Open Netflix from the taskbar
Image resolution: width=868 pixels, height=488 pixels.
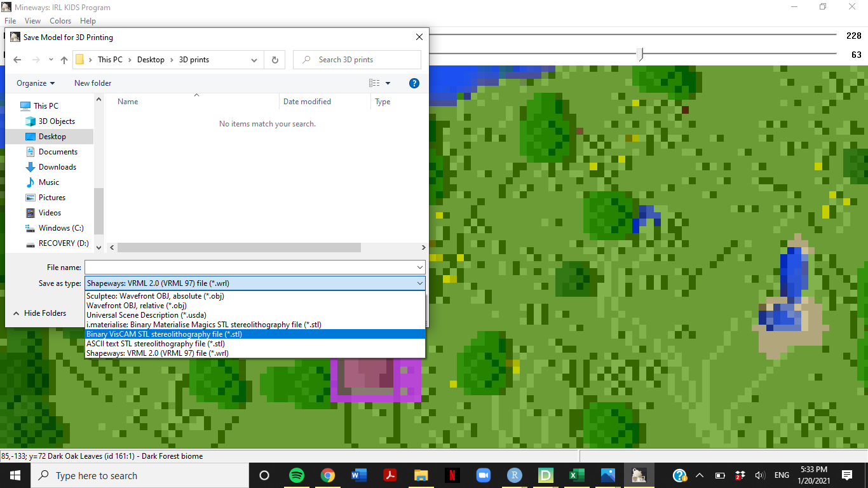(x=452, y=475)
